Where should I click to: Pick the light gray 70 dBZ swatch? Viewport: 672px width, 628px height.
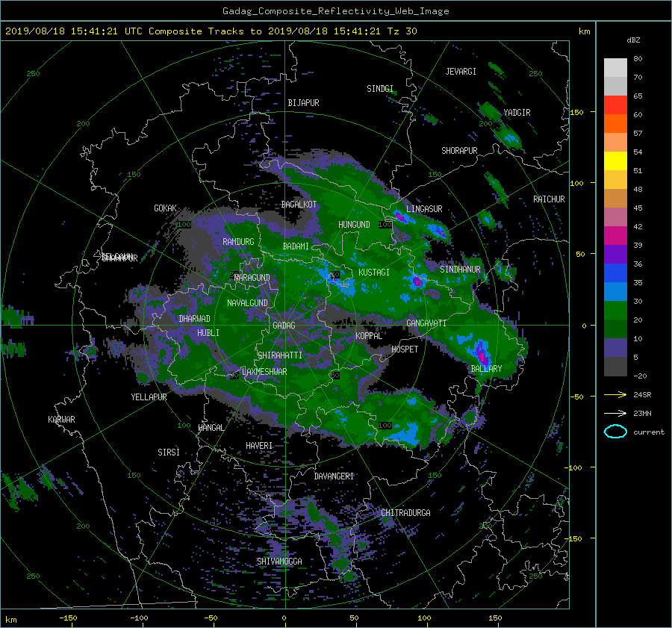(615, 68)
